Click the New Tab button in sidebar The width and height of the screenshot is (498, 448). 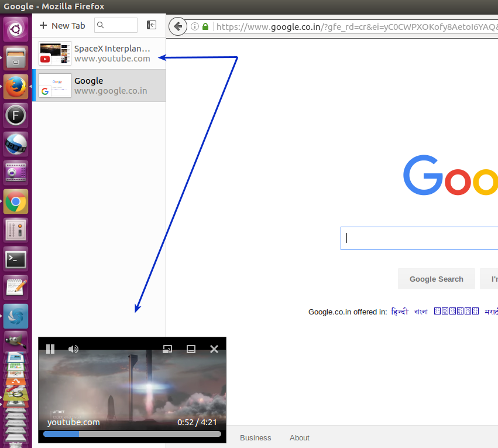click(62, 25)
